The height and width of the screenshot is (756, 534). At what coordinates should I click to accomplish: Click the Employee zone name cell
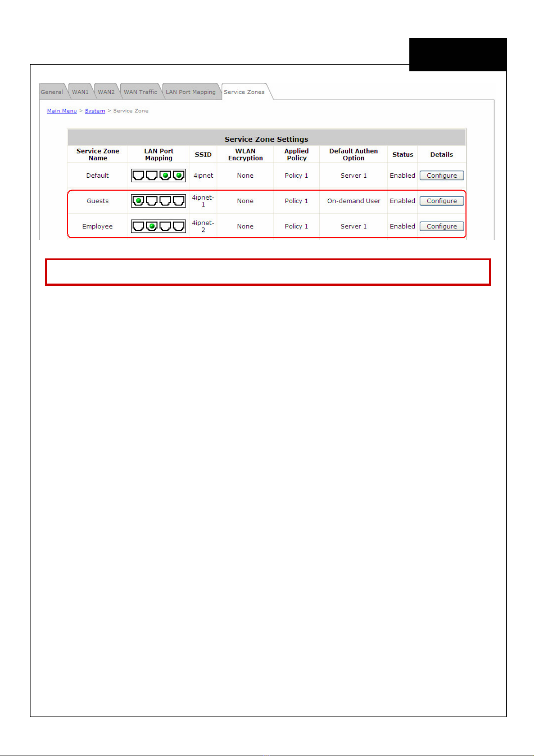98,227
